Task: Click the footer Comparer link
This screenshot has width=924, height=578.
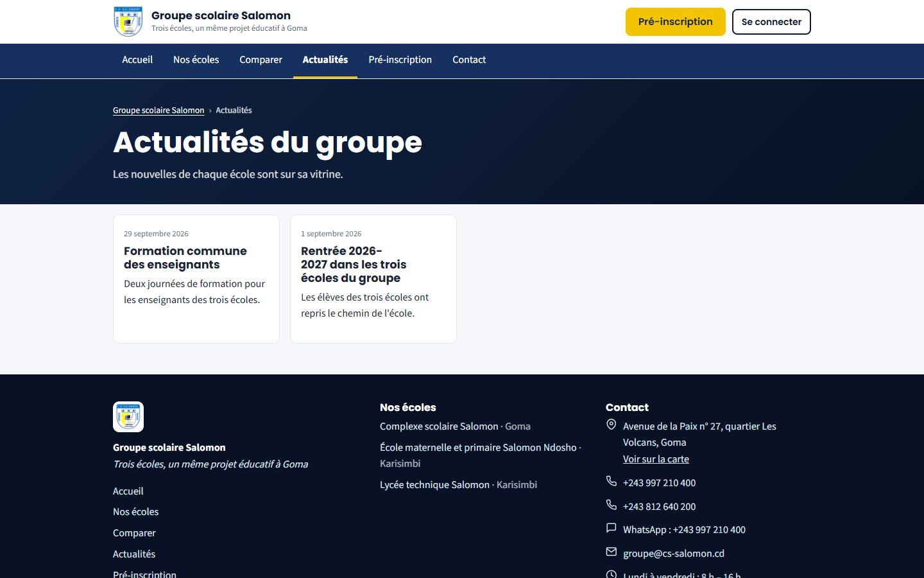Action: click(x=134, y=533)
